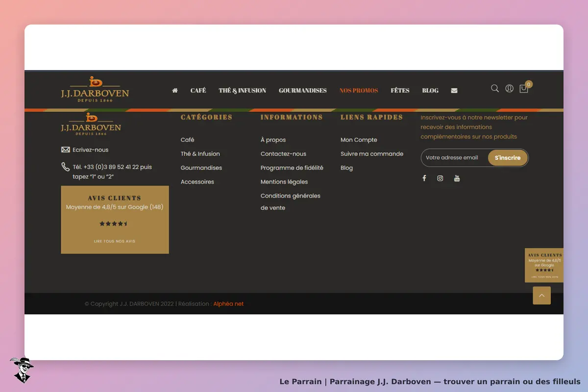The height and width of the screenshot is (392, 588).
Task: Open the Mentions légales link
Action: pyautogui.click(x=284, y=182)
